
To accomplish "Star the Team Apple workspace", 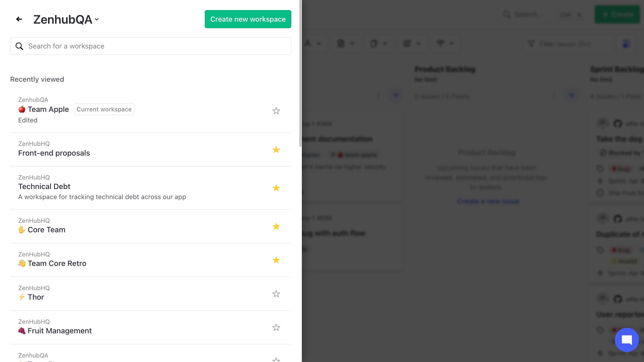I will click(x=276, y=111).
